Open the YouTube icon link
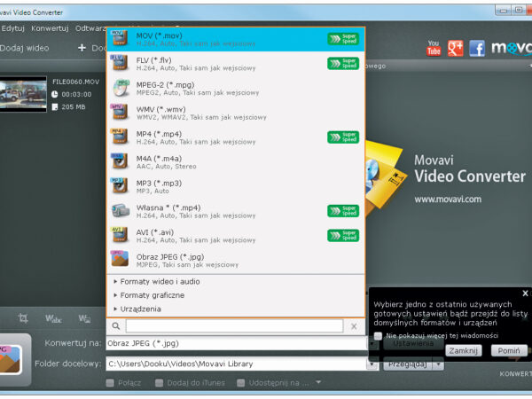The image size is (532, 399). [434, 47]
